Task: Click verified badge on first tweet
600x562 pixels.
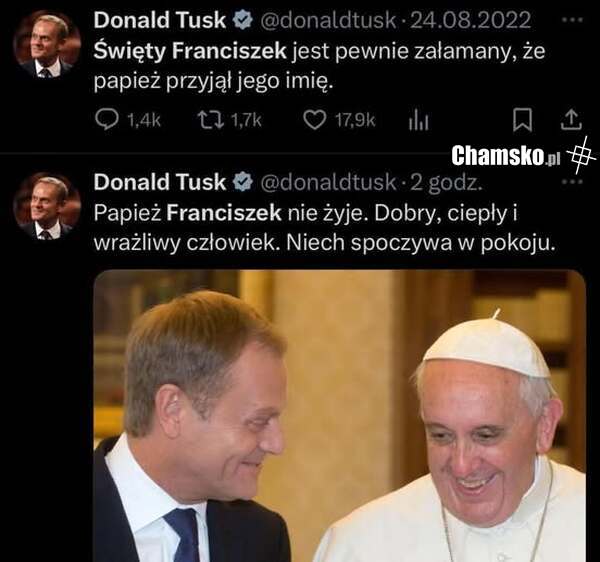Action: [x=243, y=20]
